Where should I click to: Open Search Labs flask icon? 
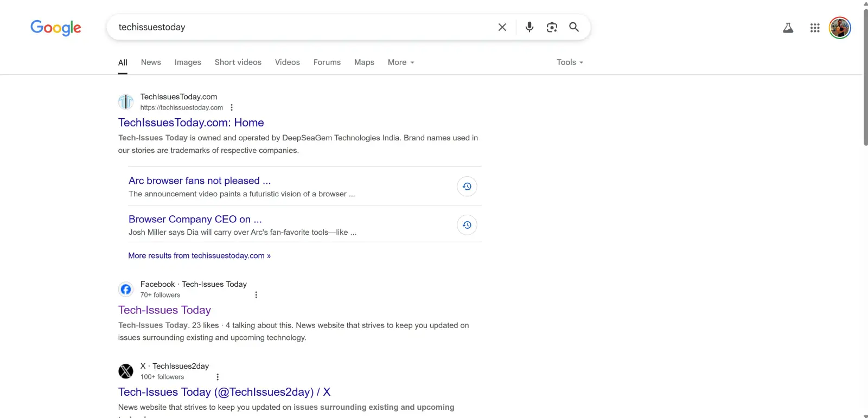tap(788, 28)
